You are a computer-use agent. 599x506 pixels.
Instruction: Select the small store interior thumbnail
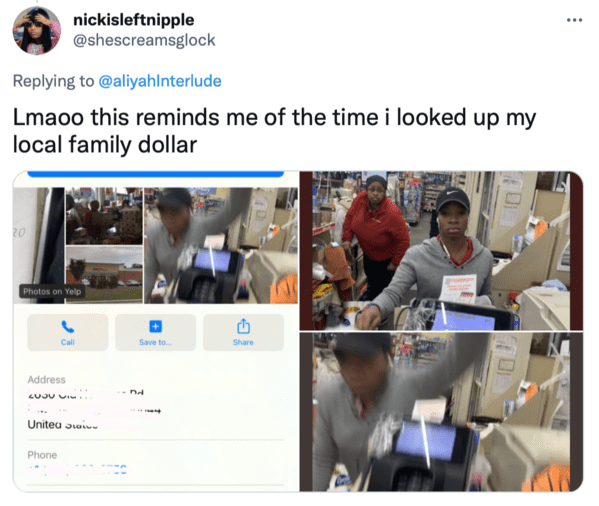click(x=104, y=216)
